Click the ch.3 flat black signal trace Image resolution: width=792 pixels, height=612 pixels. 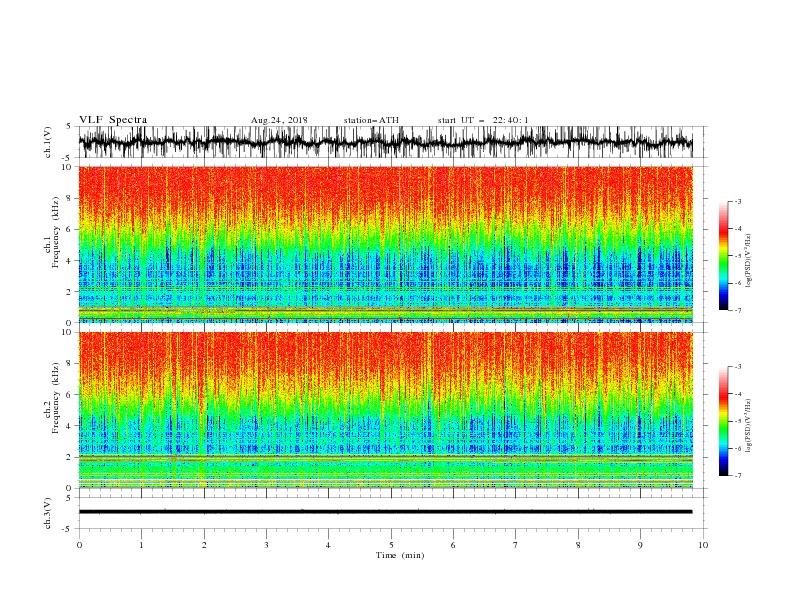coord(385,512)
